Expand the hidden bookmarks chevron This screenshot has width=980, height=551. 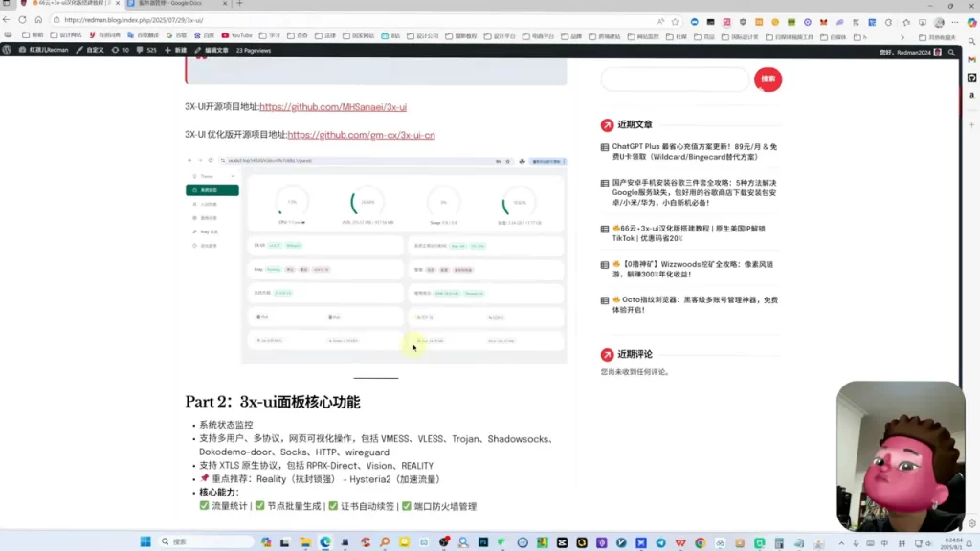[x=902, y=37]
